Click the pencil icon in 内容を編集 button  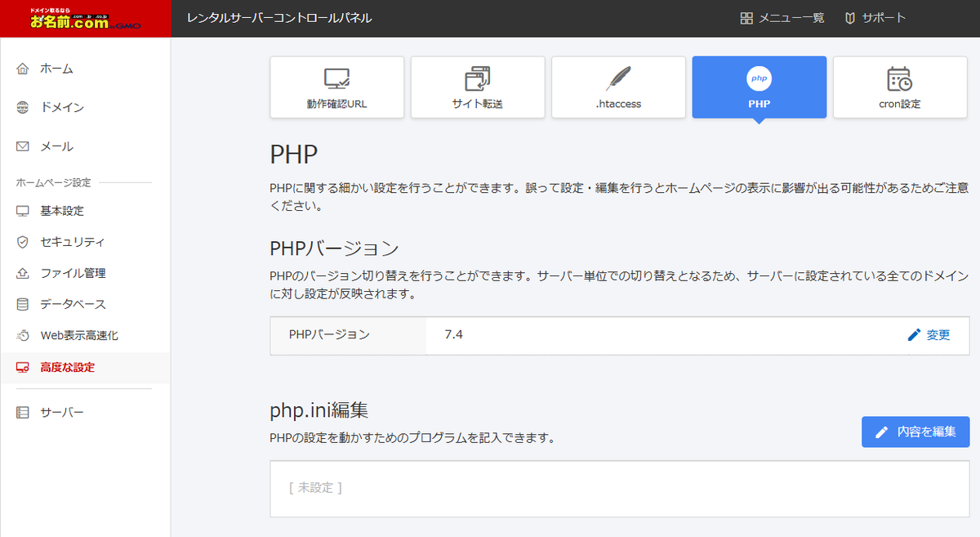point(882,432)
